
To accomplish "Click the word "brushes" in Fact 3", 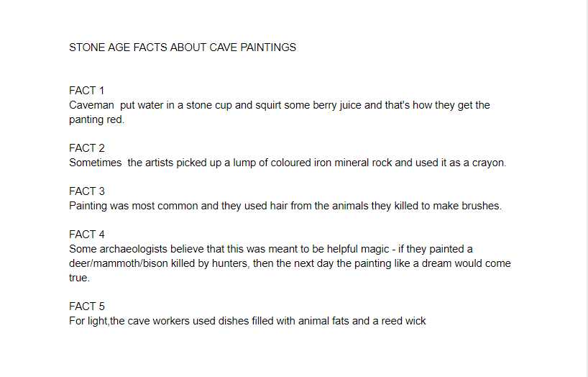I will click(481, 206).
